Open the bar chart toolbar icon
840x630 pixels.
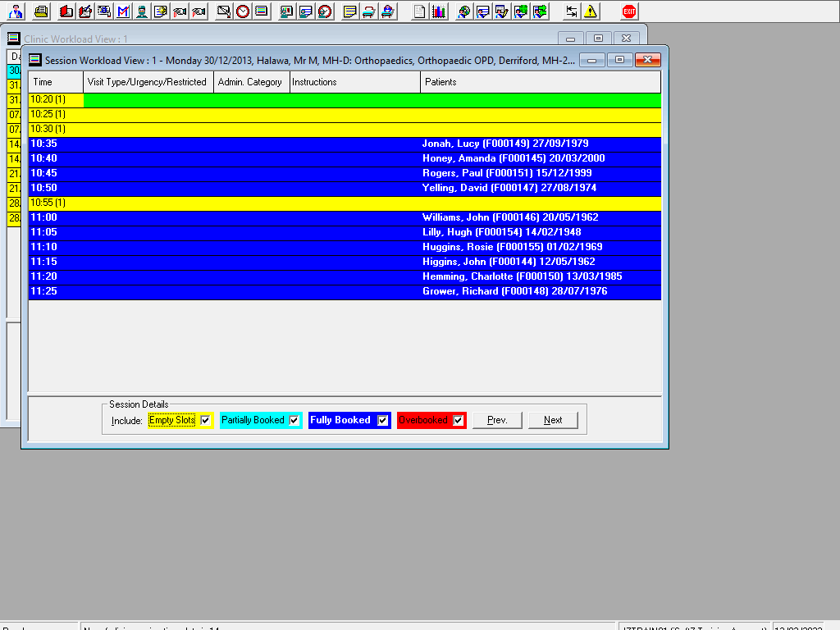[439, 11]
